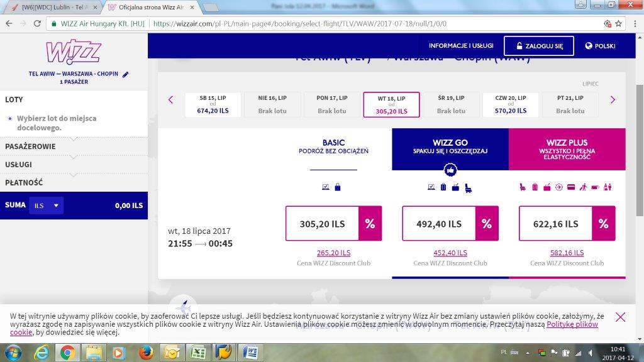
Task: Open Firefox from the taskbar
Action: click(x=146, y=352)
